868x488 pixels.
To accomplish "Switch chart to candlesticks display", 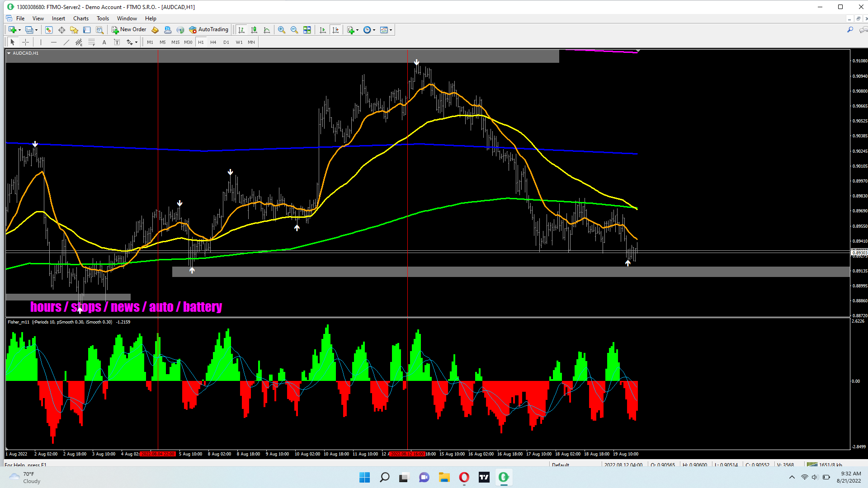I will tap(254, 30).
